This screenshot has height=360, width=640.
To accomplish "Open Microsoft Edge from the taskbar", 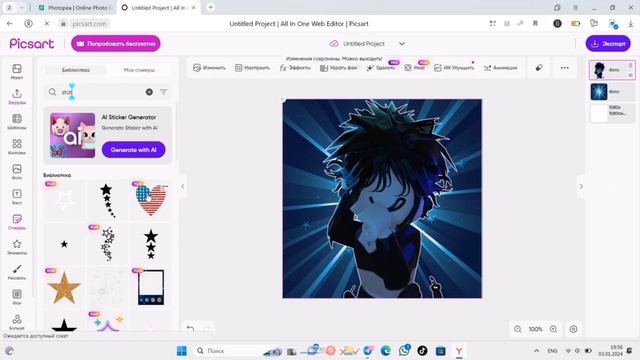I will pyautogui.click(x=386, y=351).
